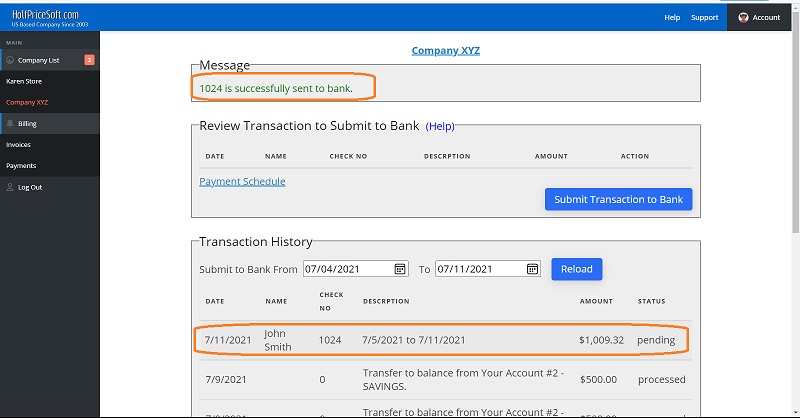The width and height of the screenshot is (800, 418).
Task: Click the page's vertical scrollbar
Action: 794,200
